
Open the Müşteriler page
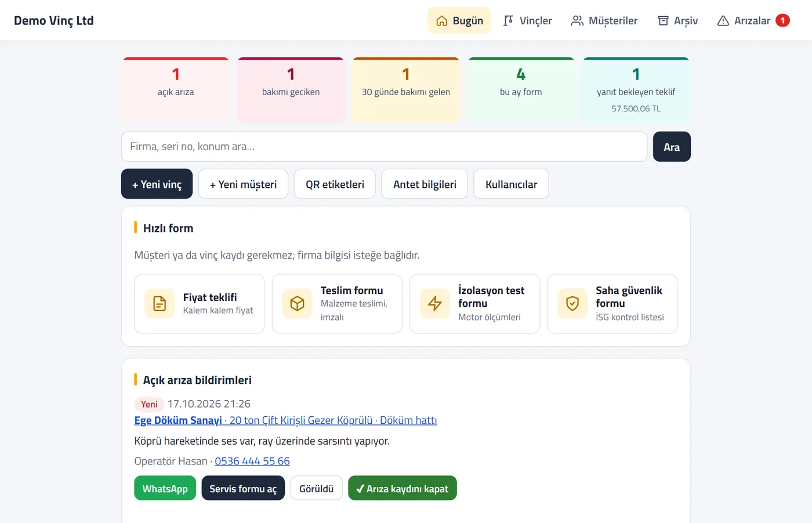tap(604, 20)
